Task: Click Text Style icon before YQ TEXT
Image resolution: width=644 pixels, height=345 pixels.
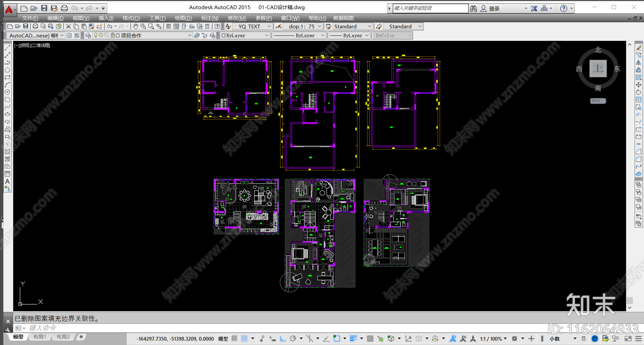Action: [x=228, y=26]
